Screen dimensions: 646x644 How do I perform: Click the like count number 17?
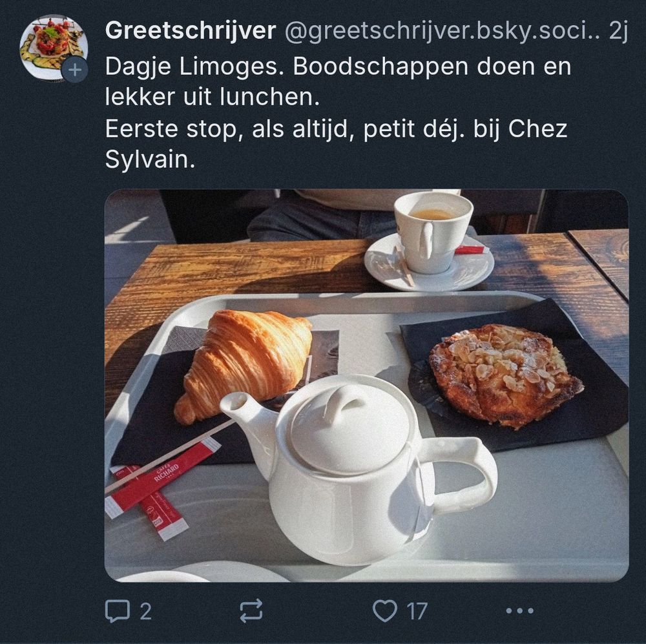click(x=417, y=610)
